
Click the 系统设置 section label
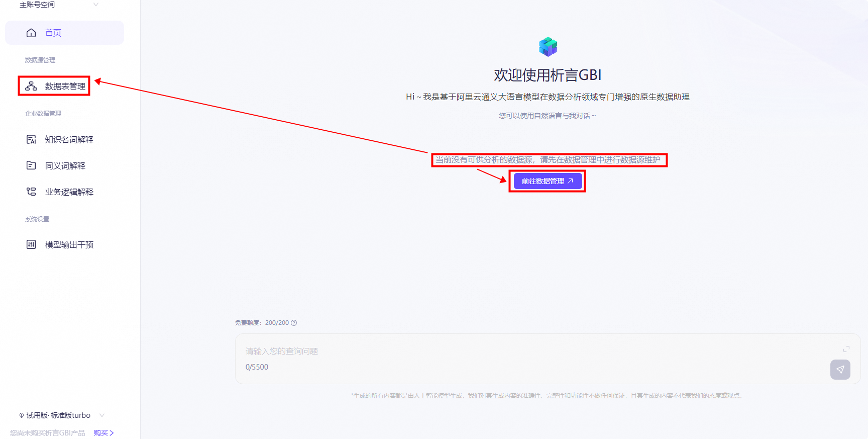[x=37, y=219]
